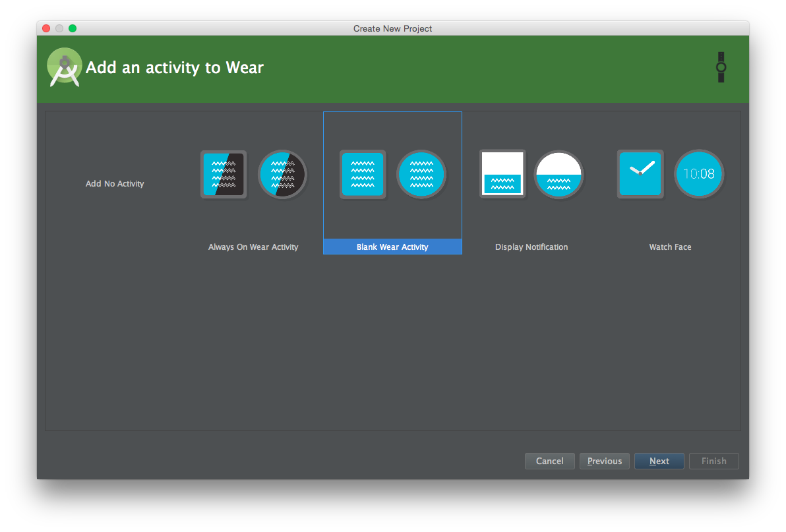This screenshot has width=786, height=532.
Task: Click the square Blank Wear Activity icon
Action: (x=363, y=174)
